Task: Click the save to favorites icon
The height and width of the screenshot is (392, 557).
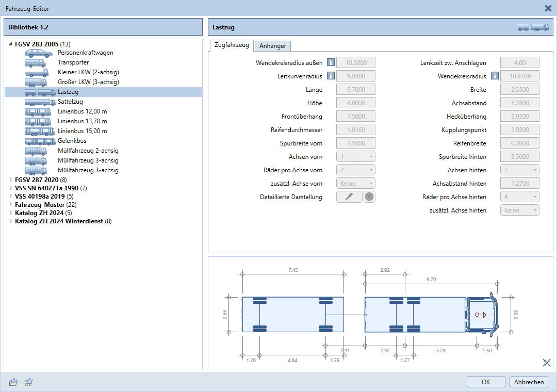Action: [29, 382]
